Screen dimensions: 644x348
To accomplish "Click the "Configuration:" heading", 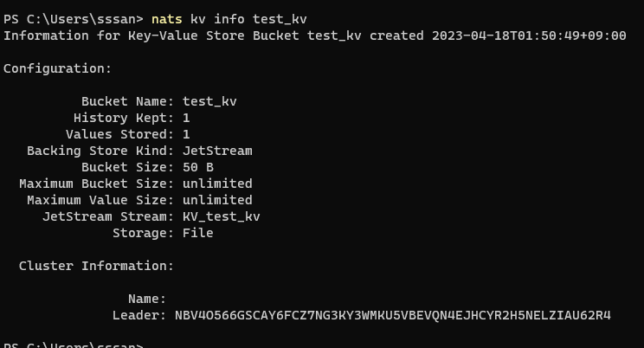I will click(x=57, y=68).
